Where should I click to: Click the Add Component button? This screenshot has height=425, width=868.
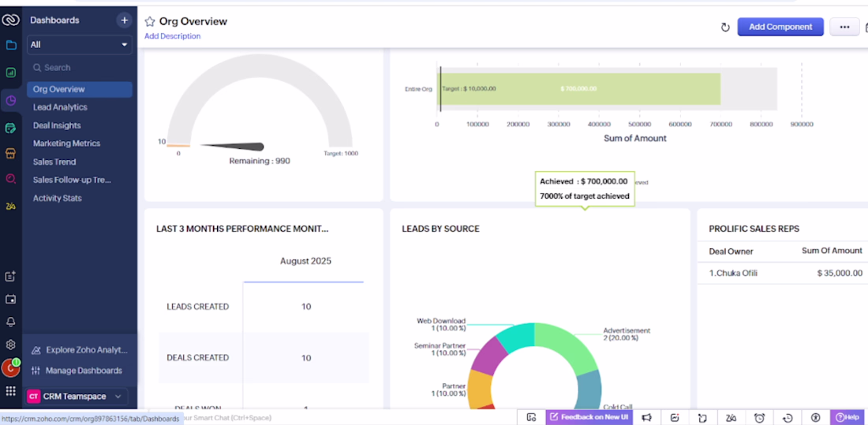click(780, 27)
